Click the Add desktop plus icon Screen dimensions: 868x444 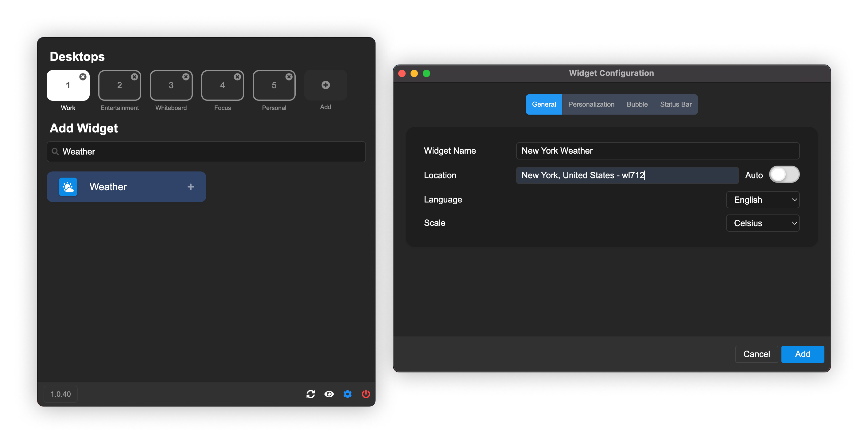[x=325, y=85]
